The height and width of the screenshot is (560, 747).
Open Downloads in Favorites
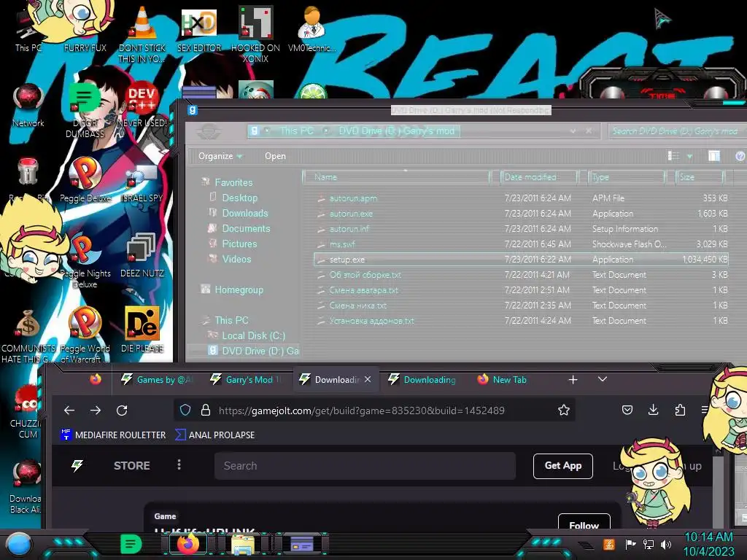coord(244,214)
